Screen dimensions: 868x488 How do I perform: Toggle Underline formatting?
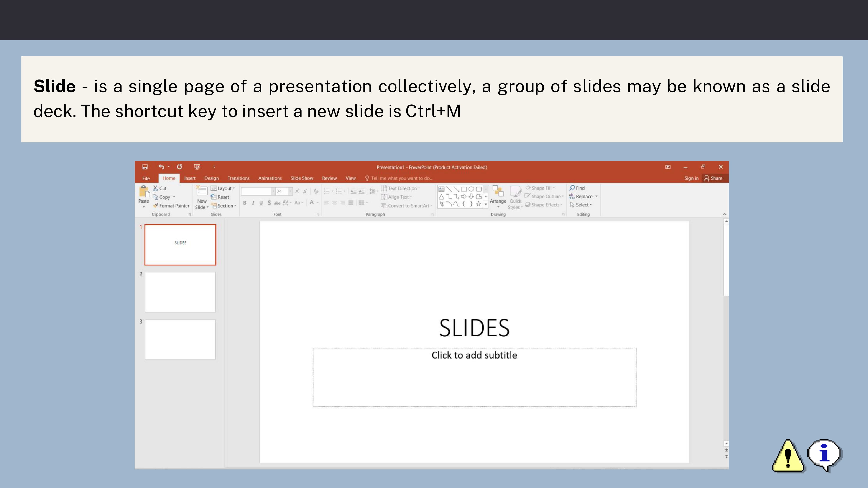(x=261, y=203)
